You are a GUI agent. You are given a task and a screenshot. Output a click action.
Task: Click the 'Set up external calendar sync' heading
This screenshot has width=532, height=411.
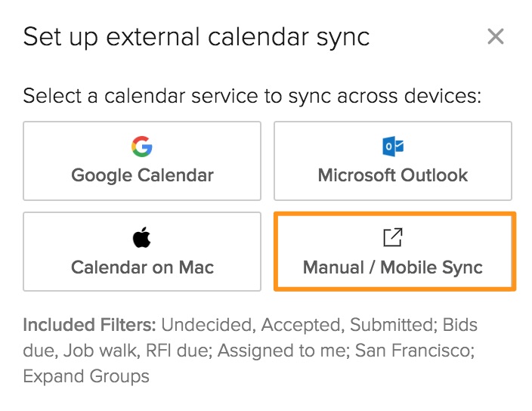pos(196,37)
